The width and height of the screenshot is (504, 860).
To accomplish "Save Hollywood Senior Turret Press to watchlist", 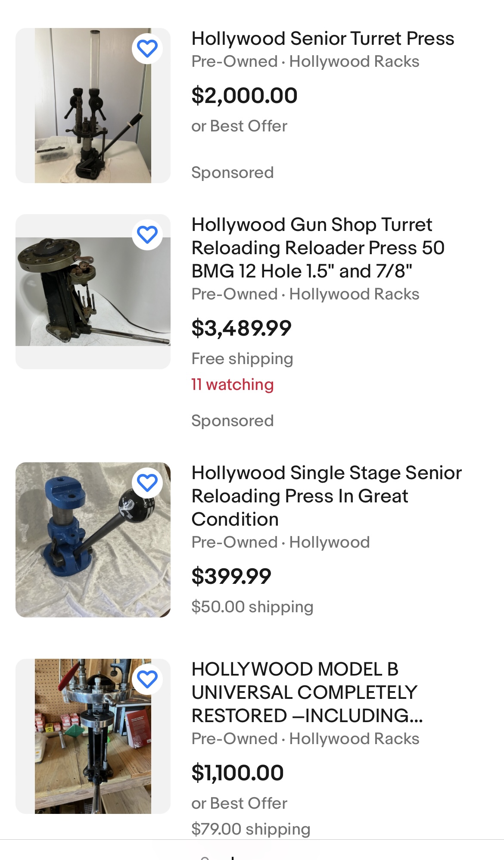I will [x=147, y=48].
